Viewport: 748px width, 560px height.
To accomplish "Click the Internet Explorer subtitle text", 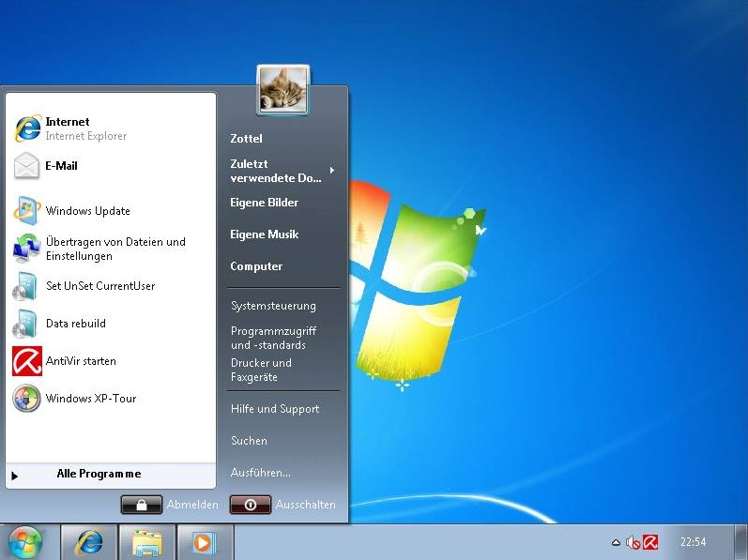I will [x=86, y=136].
